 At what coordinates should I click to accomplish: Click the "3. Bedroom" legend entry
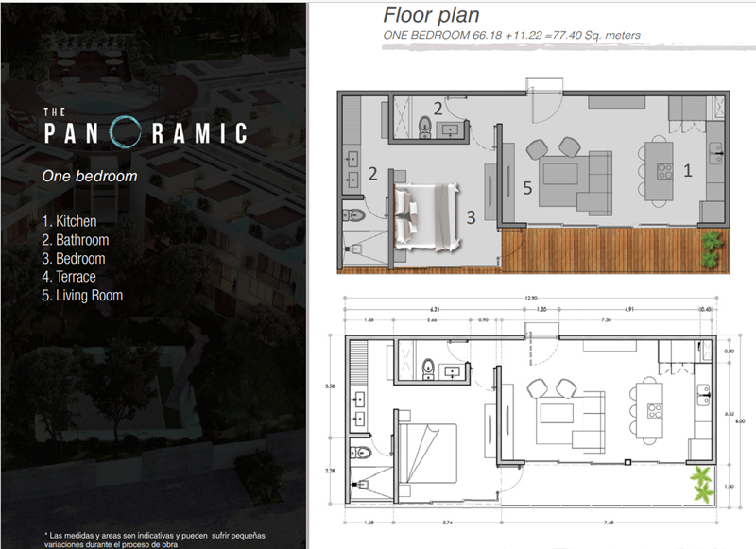[74, 259]
